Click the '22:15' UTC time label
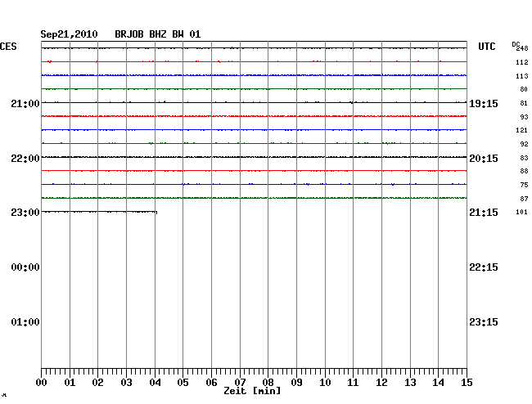 tap(484, 267)
